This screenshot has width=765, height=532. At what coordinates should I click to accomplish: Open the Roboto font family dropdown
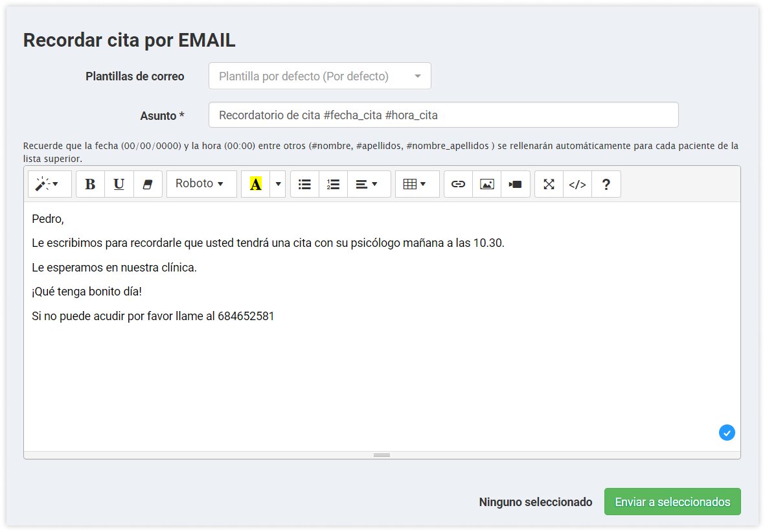click(201, 184)
